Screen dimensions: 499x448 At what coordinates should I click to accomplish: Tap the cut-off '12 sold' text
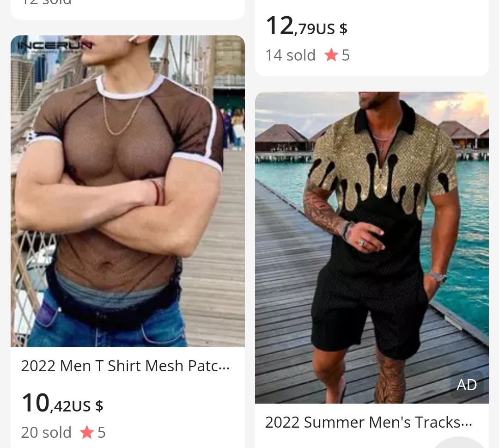[46, 2]
